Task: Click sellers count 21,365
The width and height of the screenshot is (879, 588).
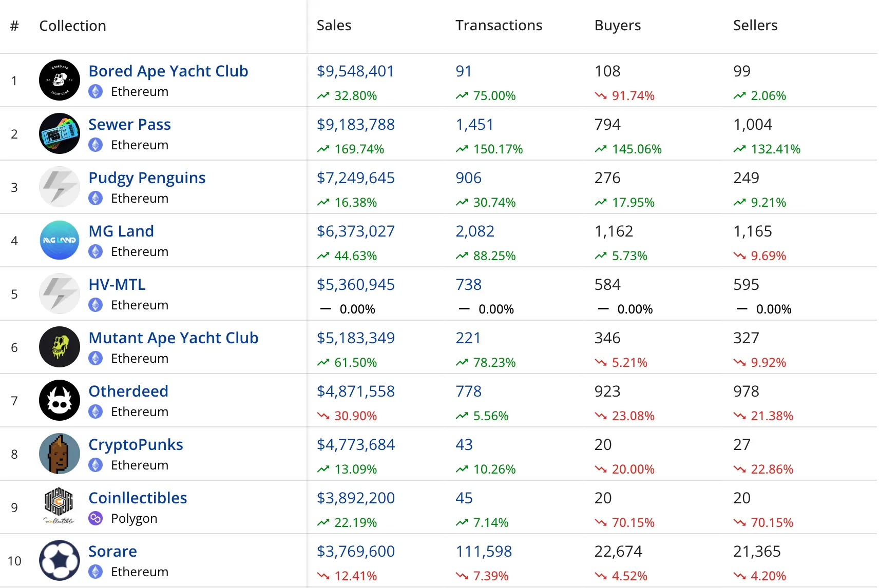Action: [757, 551]
